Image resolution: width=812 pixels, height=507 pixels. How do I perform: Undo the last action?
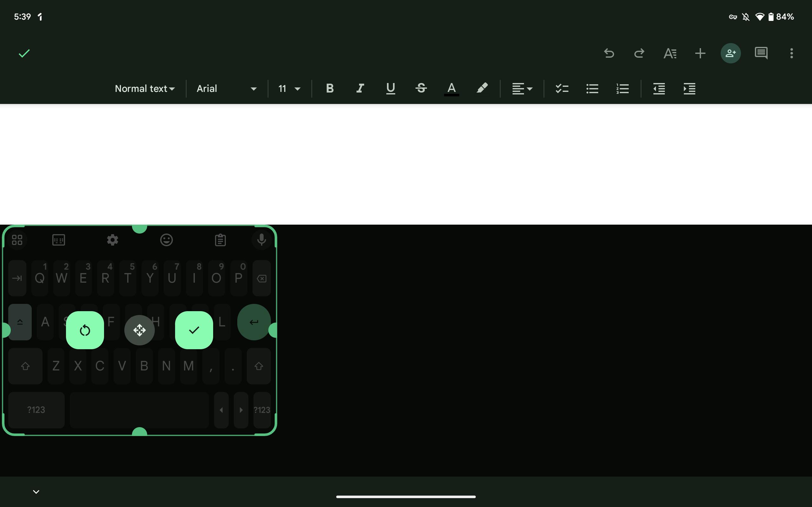[609, 53]
